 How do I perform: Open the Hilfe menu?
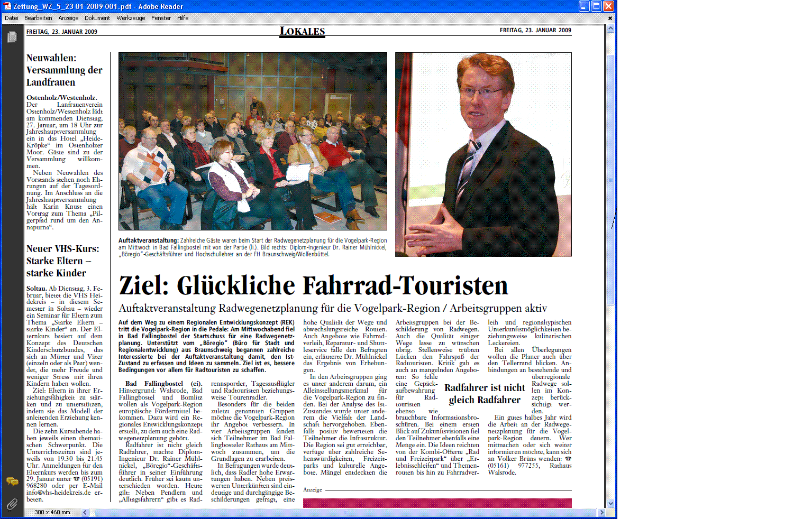[x=183, y=18]
